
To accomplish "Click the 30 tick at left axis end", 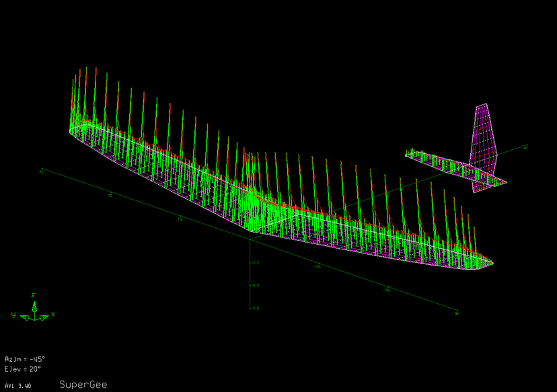I will coord(42,171).
